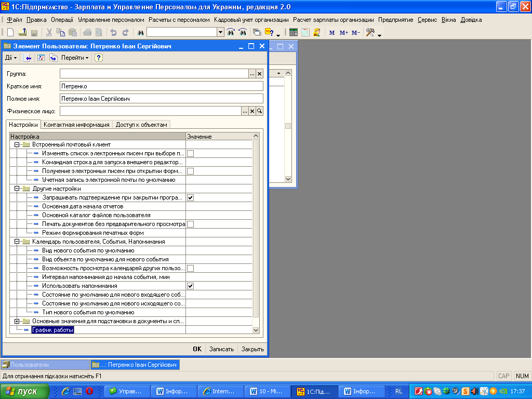
Task: Switch to Контактная информация tab
Action: pyautogui.click(x=76, y=125)
